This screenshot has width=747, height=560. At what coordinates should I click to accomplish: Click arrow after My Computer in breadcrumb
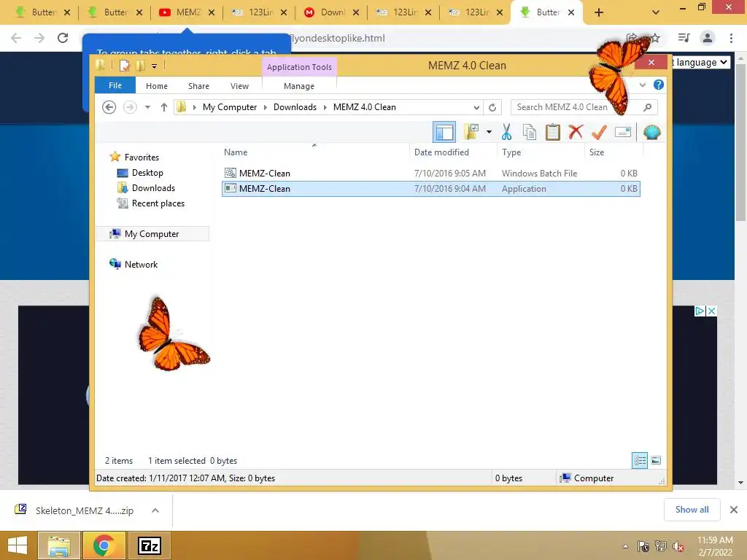pos(266,107)
